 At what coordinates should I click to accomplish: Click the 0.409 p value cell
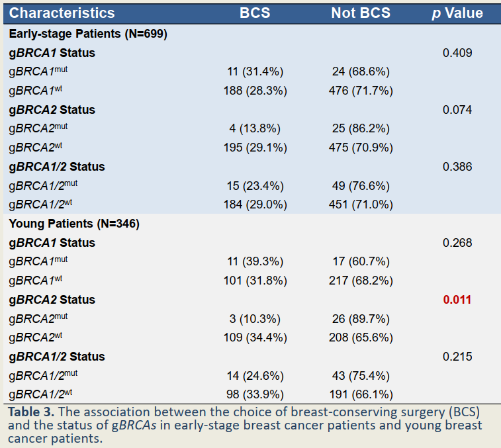click(457, 53)
